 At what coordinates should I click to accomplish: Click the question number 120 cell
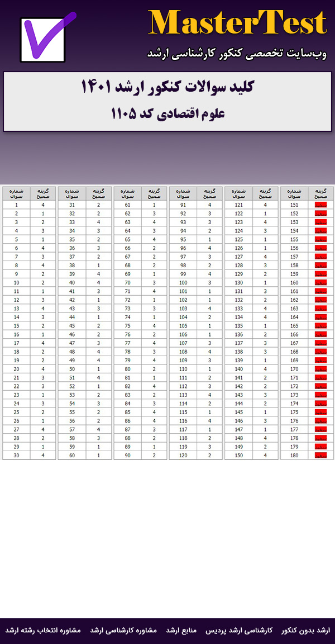(183, 455)
